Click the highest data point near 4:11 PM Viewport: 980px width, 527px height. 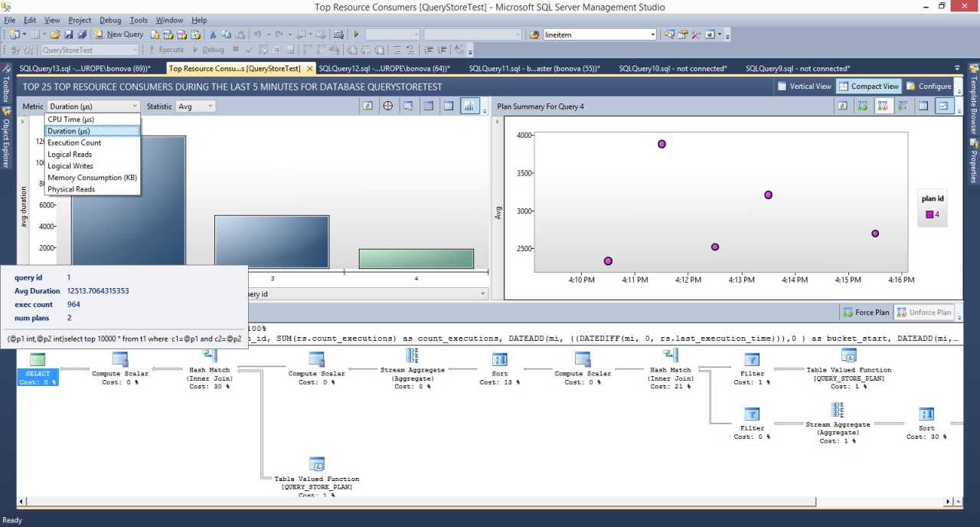coord(661,144)
